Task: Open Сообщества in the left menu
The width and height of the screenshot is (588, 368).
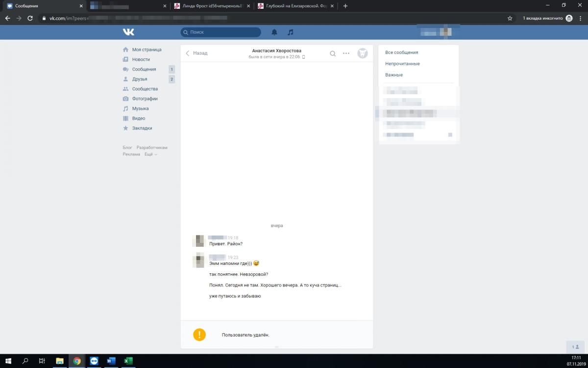Action: [x=145, y=89]
